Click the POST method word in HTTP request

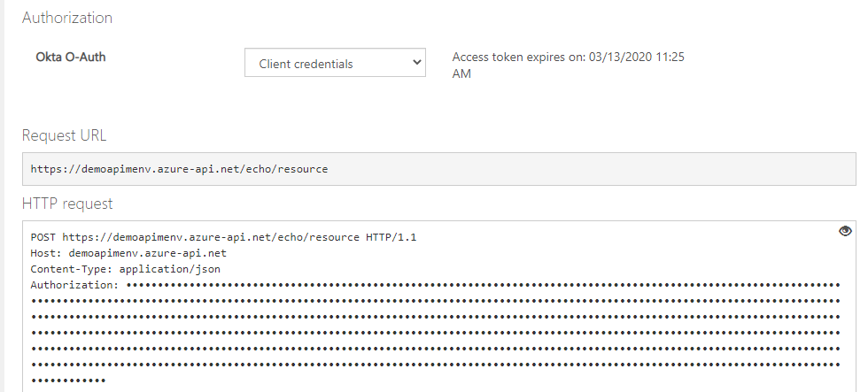coord(43,237)
